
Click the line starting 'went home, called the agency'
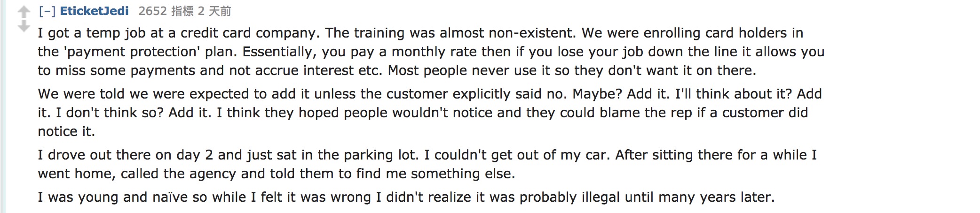tap(277, 174)
